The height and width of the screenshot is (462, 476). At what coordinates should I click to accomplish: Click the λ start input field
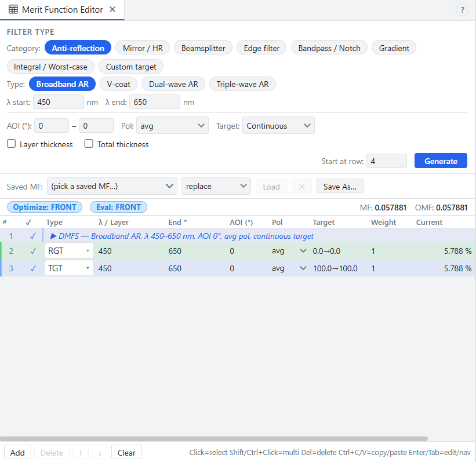pos(59,101)
